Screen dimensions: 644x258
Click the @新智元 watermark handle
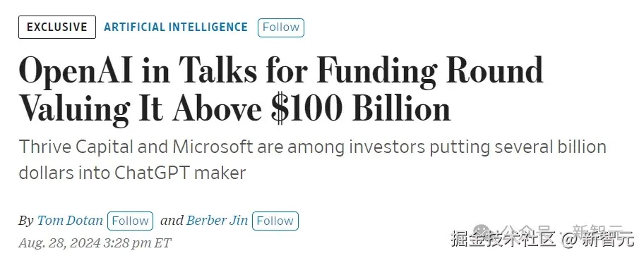(x=598, y=239)
